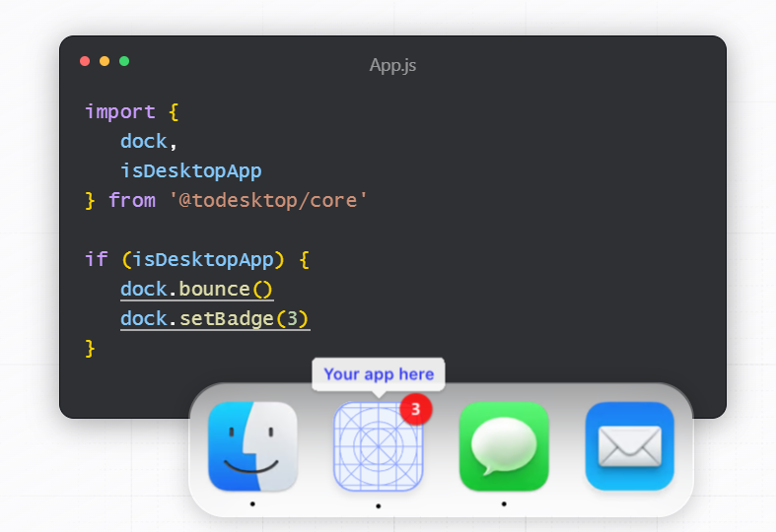Click the 'if (isDesktopApp) {' line
Image resolution: width=776 pixels, height=532 pixels.
coord(197,259)
